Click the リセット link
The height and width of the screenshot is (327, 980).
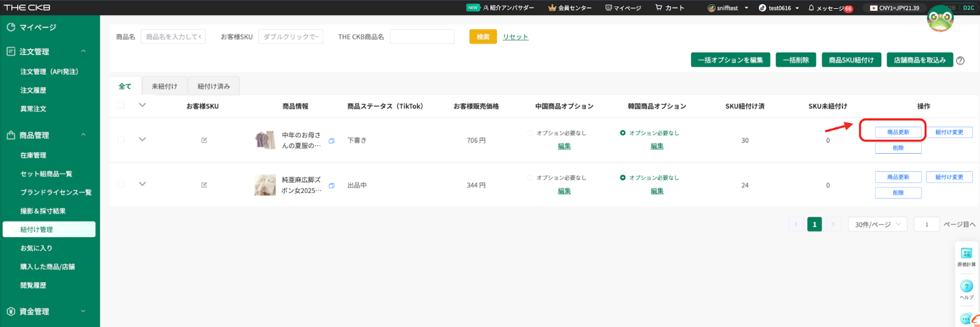point(516,37)
